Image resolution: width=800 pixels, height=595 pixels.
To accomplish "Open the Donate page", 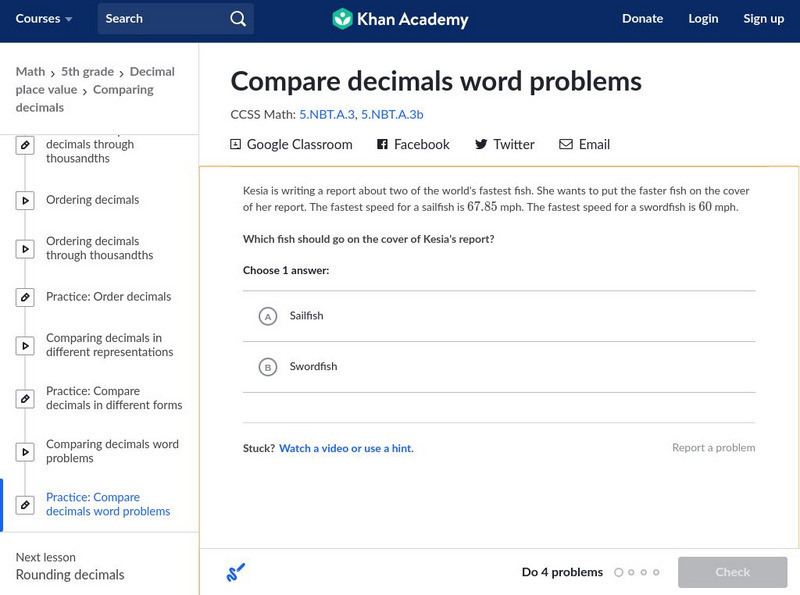I will 642,19.
